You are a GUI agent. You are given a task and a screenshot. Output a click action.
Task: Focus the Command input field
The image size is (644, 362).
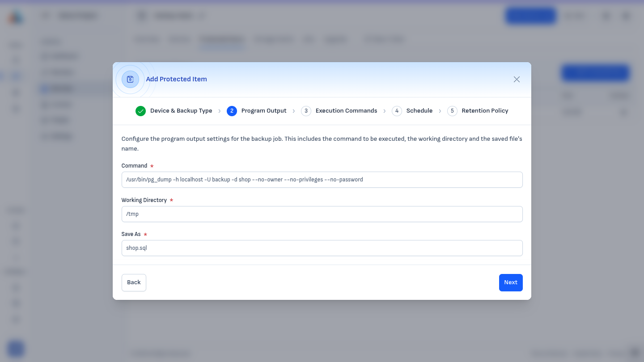point(322,180)
